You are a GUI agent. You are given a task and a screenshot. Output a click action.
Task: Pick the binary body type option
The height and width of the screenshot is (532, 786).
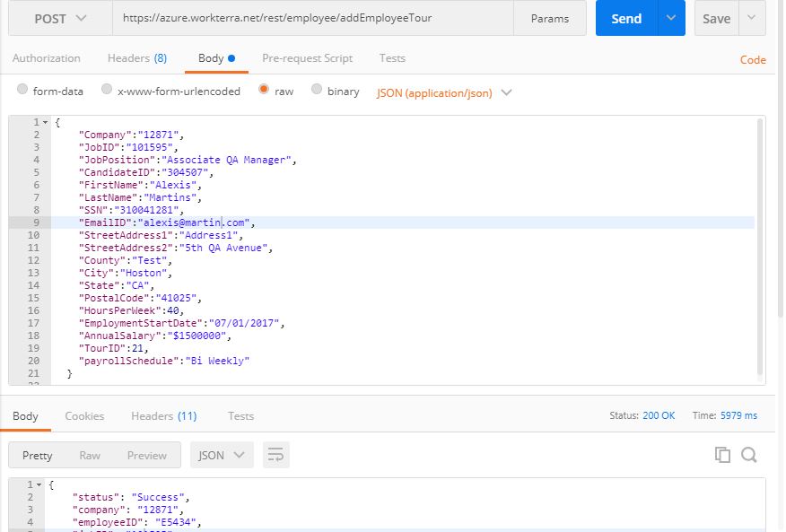point(317,91)
